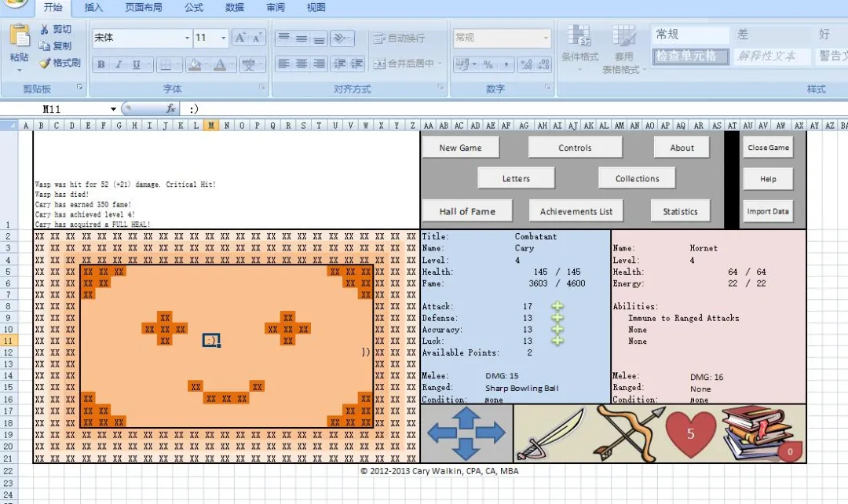The width and height of the screenshot is (848, 504).
Task: Click the sword melee attack image
Action: [x=551, y=433]
